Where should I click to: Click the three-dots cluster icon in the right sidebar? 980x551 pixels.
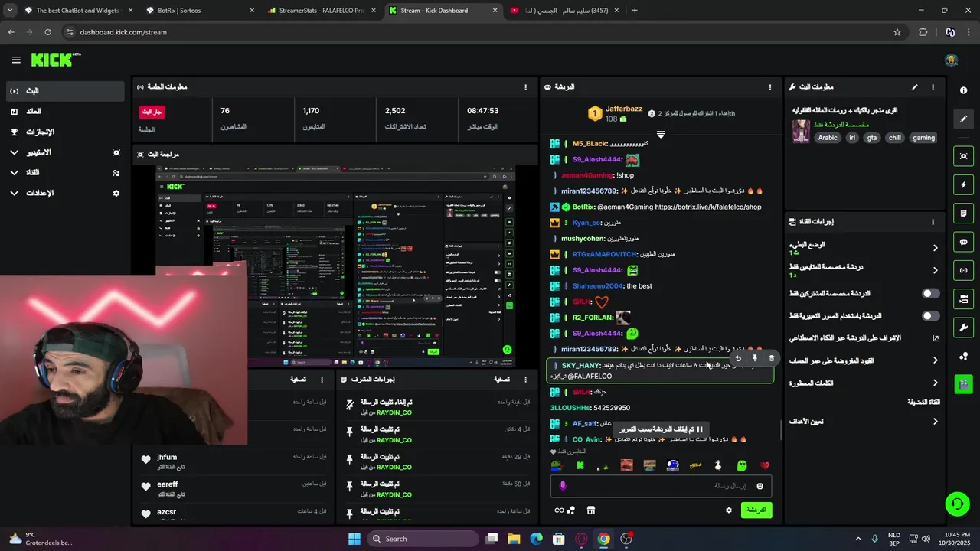pos(963,356)
